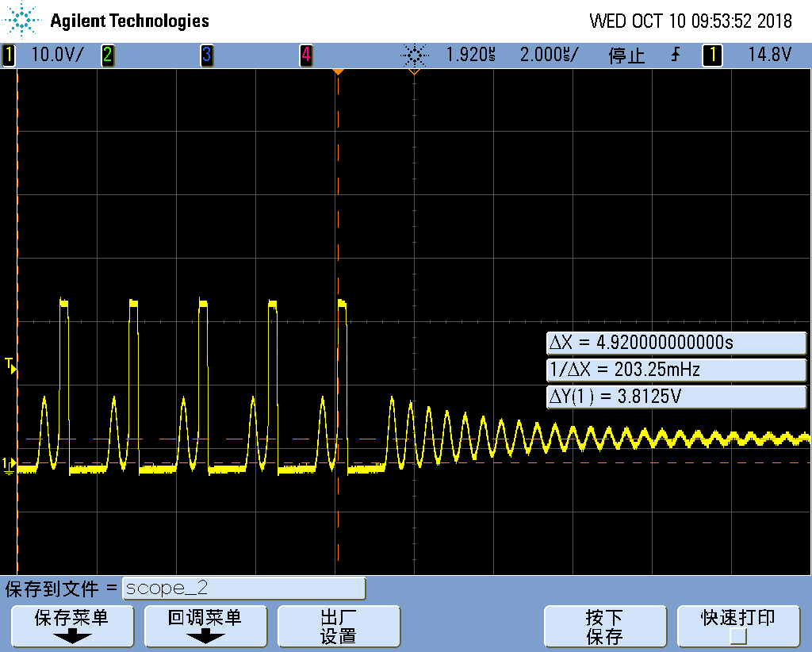Click the ΔY(1) = 3.8125V readout
This screenshot has width=812, height=652.
coord(676,397)
